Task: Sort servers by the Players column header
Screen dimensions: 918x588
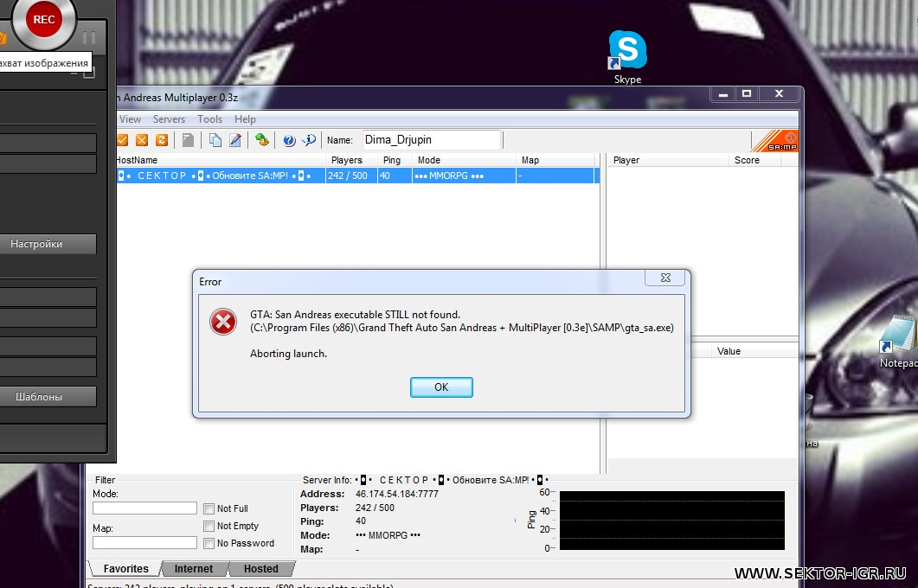Action: coord(351,160)
